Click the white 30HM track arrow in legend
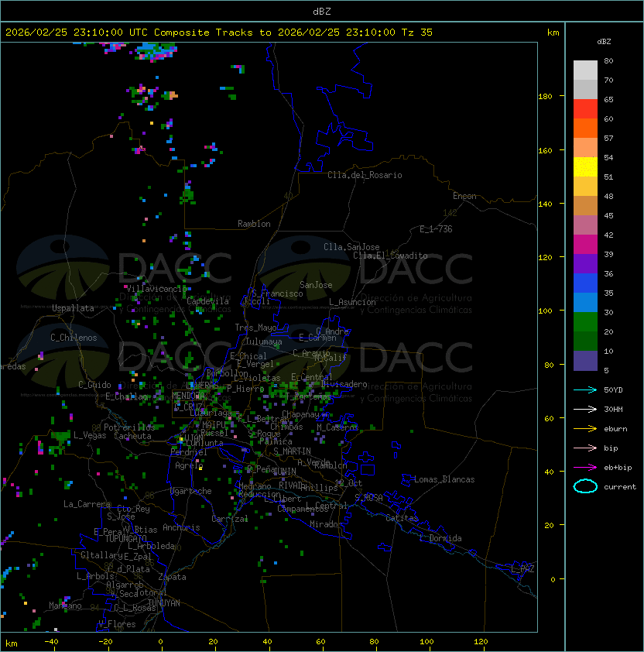Image resolution: width=644 pixels, height=652 pixels. click(x=585, y=409)
